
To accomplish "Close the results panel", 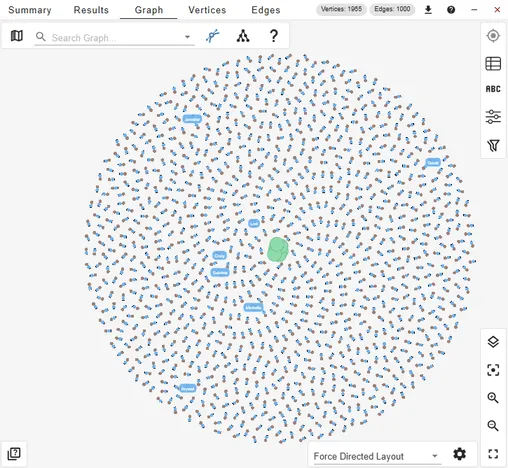I will coord(497,10).
